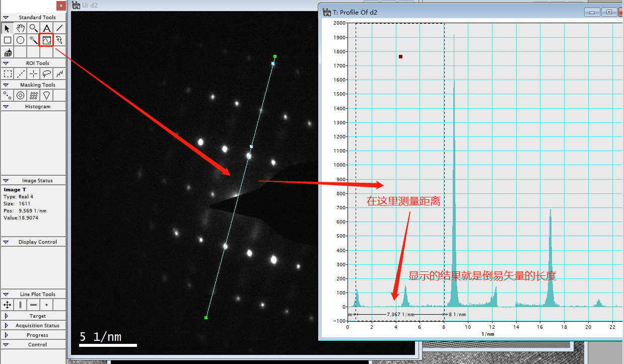Restore the Profile Of d2 window

609,12
